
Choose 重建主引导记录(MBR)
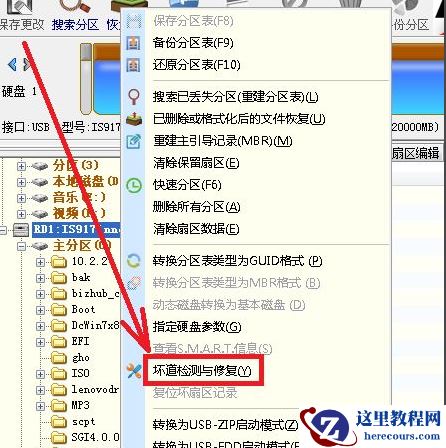[223, 141]
